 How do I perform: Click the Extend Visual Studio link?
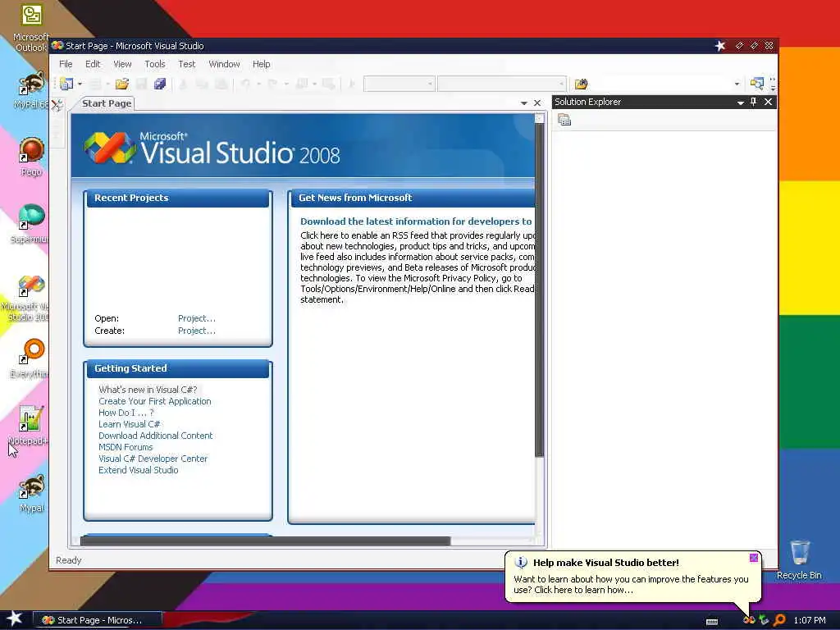click(138, 470)
